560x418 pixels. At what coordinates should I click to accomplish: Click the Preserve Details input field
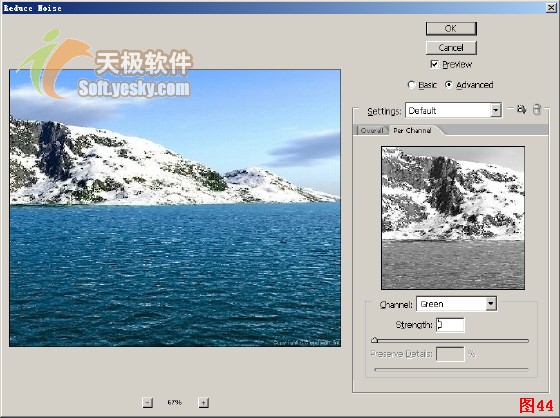coord(450,354)
